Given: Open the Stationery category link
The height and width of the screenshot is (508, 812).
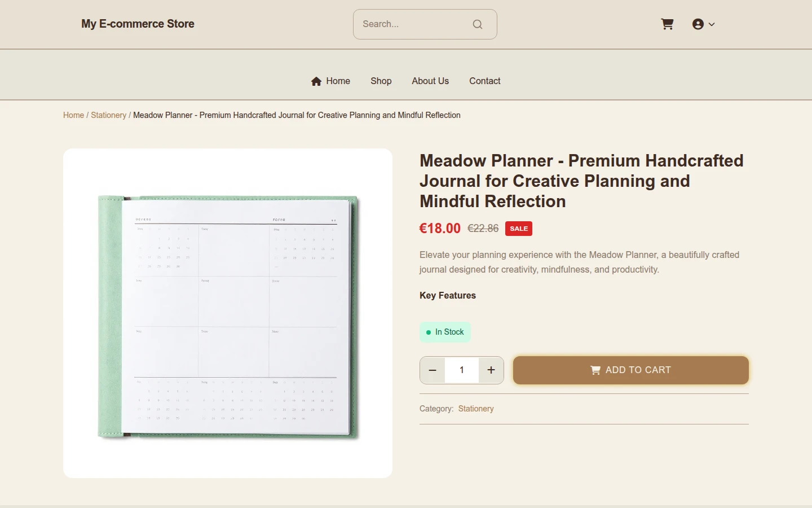Looking at the screenshot, I should point(476,409).
